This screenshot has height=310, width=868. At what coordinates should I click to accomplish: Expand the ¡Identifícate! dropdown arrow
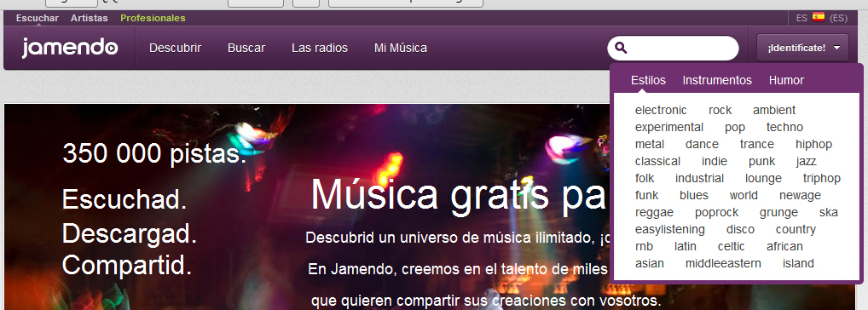[836, 48]
